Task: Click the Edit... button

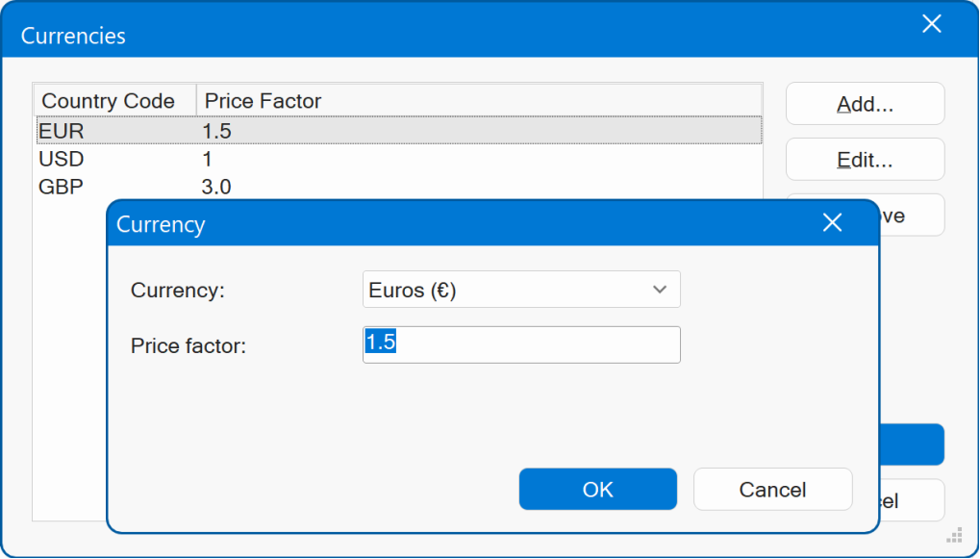Action: [865, 160]
